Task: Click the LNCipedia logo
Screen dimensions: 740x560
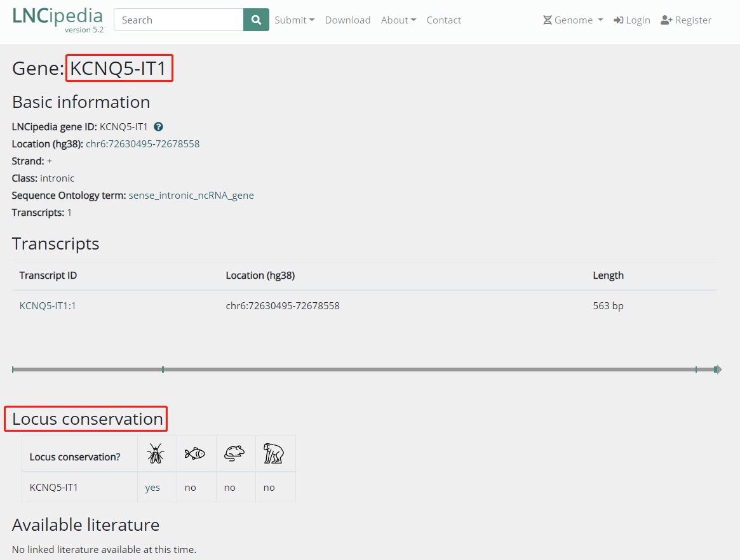Action: click(x=57, y=19)
